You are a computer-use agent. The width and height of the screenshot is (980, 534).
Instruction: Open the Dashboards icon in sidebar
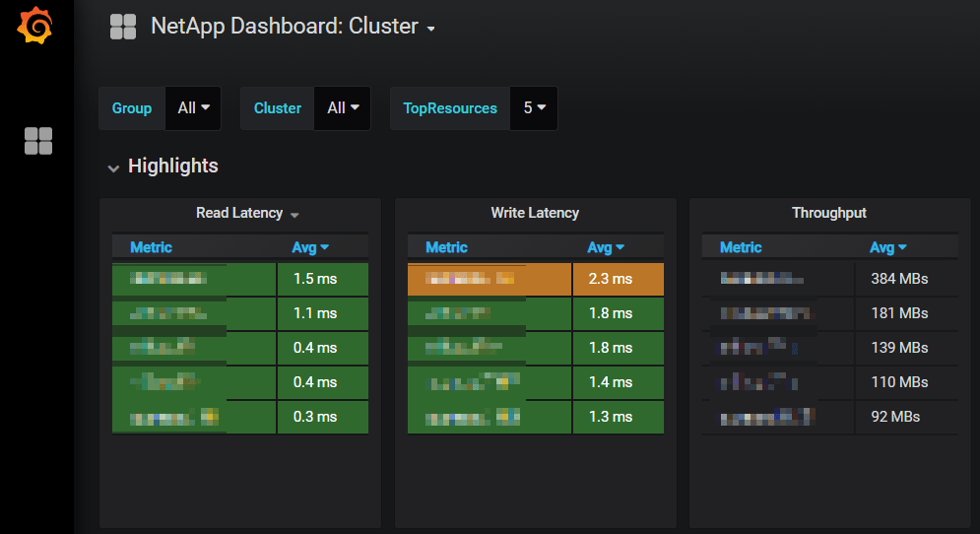click(38, 141)
